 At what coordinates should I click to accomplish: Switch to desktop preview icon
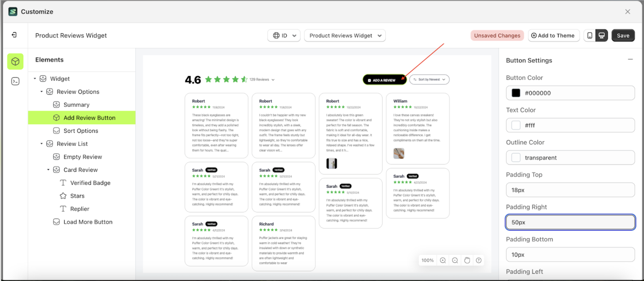tap(602, 36)
